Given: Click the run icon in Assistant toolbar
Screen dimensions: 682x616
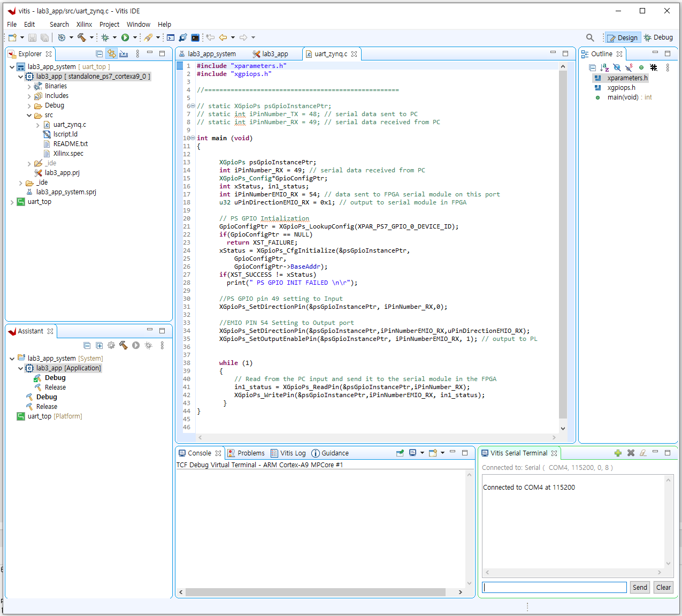Looking at the screenshot, I should pos(136,346).
